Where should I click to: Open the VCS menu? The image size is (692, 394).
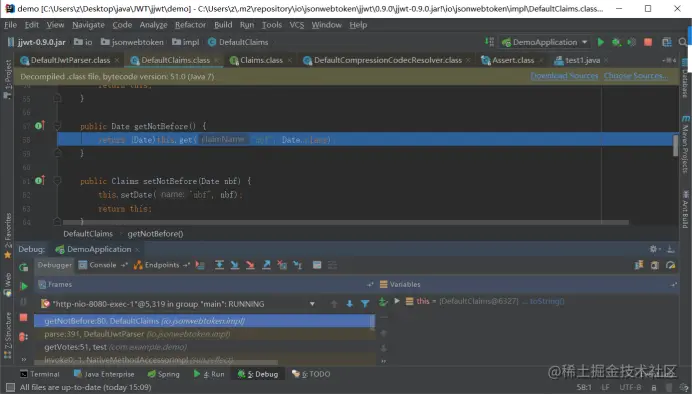(x=297, y=25)
